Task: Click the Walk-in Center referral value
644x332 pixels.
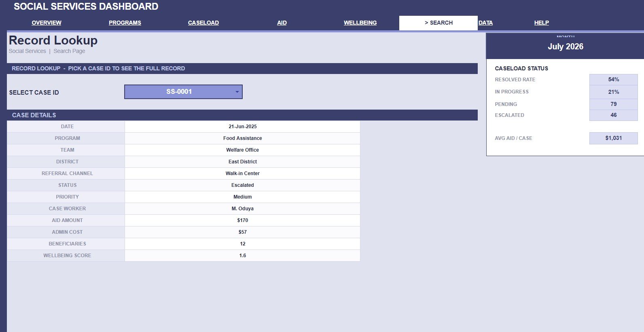Action: 243,173
